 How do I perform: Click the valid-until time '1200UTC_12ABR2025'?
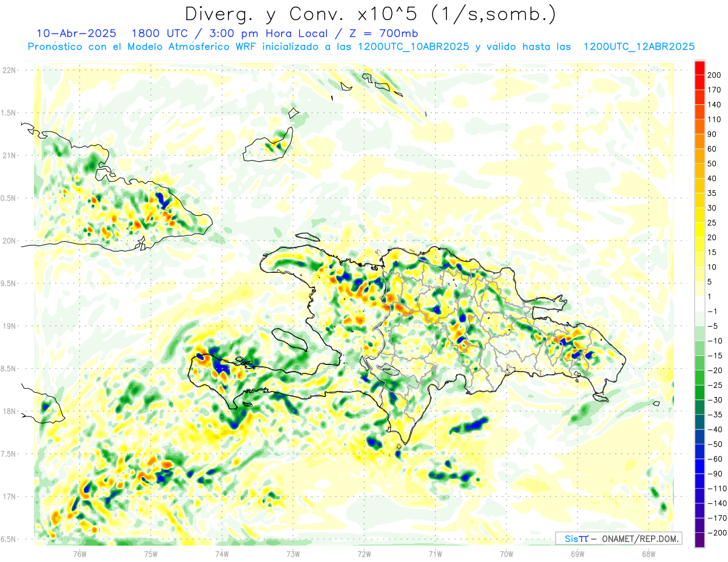pos(639,47)
